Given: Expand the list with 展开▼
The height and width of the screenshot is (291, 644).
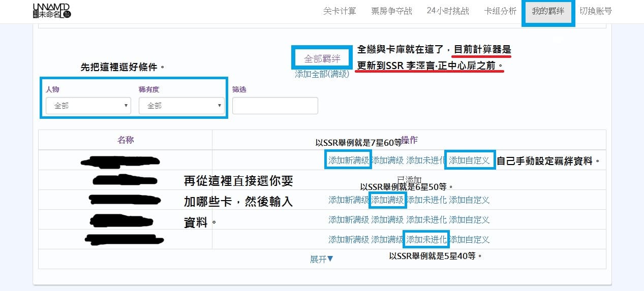Looking at the screenshot, I should pos(322,259).
